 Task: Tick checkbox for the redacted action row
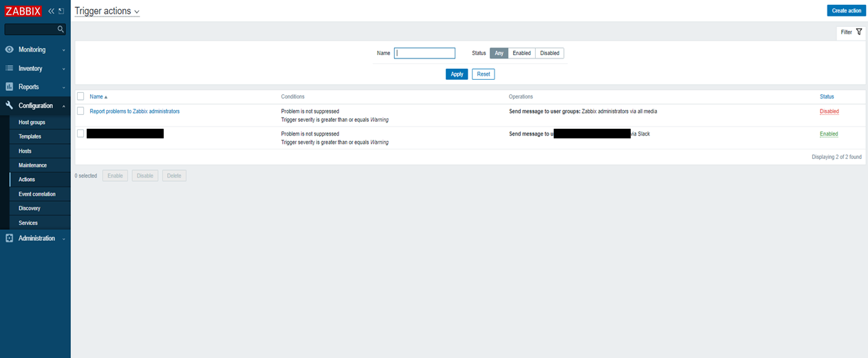click(80, 134)
